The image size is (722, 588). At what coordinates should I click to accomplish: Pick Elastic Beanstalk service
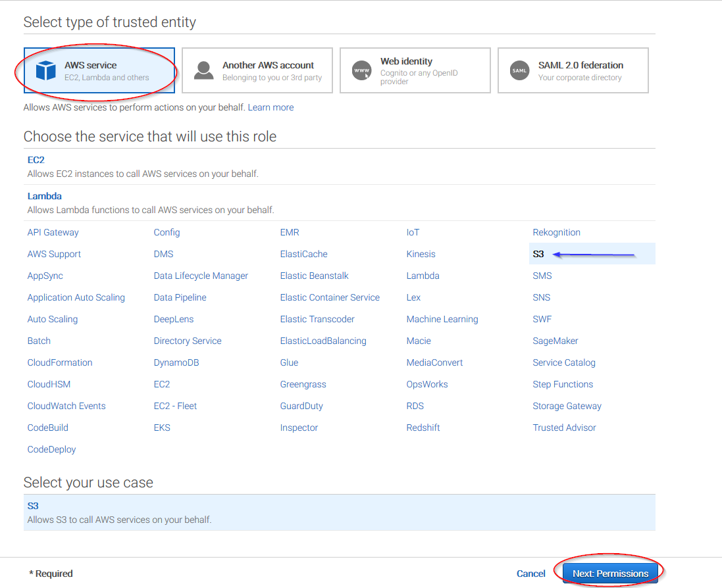pyautogui.click(x=315, y=276)
